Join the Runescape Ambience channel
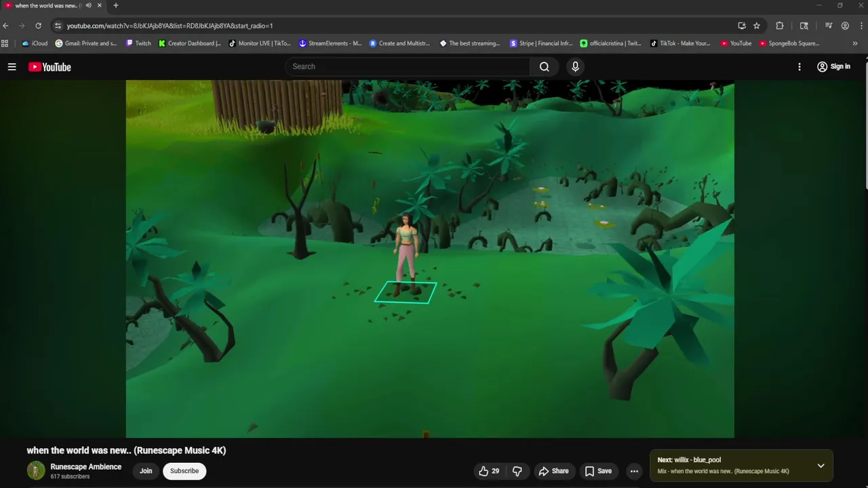868x488 pixels. [x=146, y=471]
